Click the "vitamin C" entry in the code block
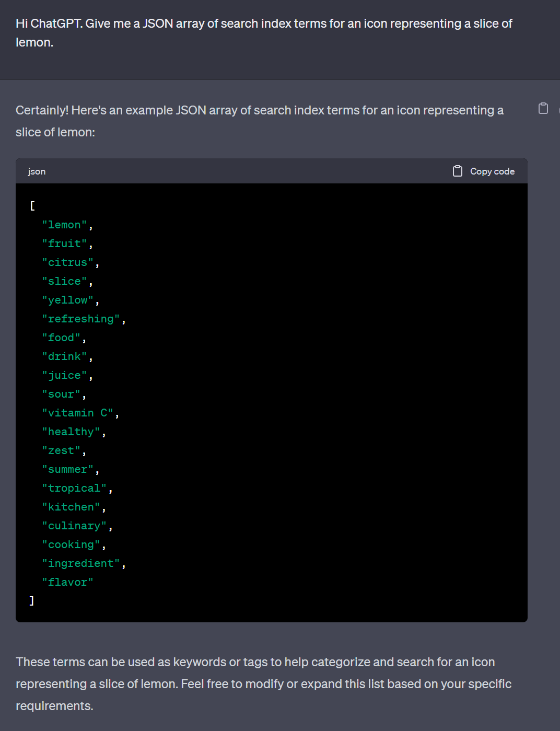Screen dimensions: 560x731 point(77,412)
